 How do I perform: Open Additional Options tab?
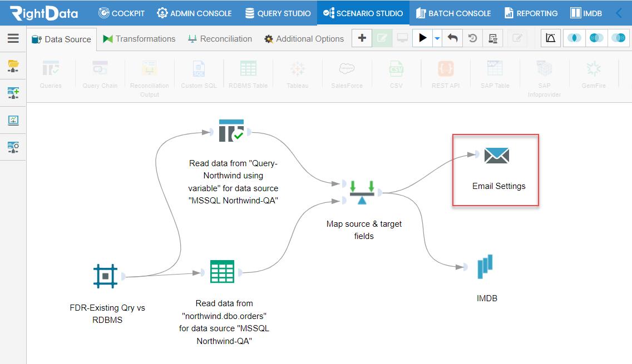pos(304,39)
